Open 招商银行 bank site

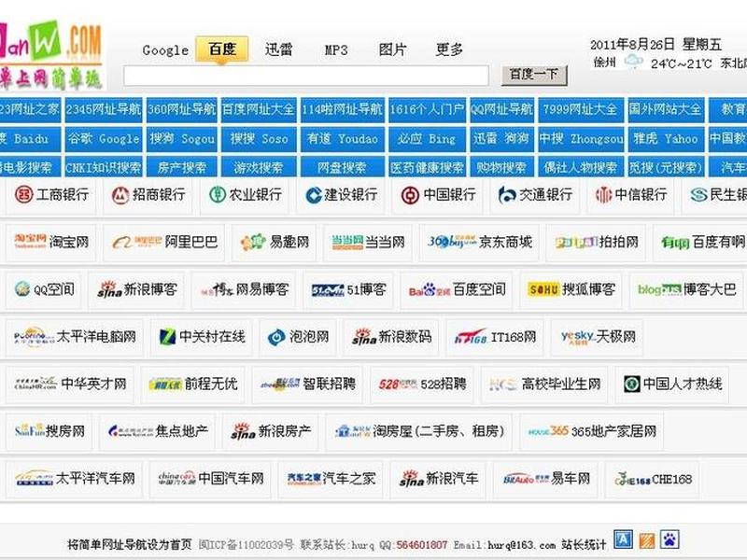(x=148, y=195)
